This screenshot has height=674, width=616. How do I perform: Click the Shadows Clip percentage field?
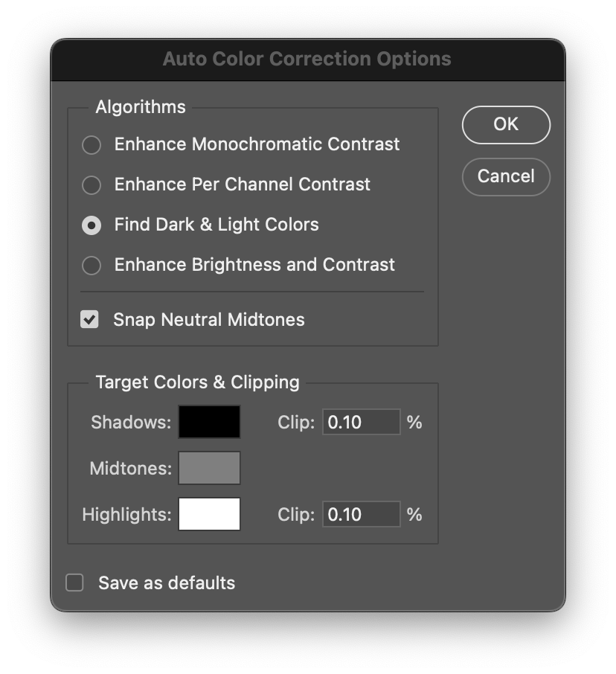[361, 423]
